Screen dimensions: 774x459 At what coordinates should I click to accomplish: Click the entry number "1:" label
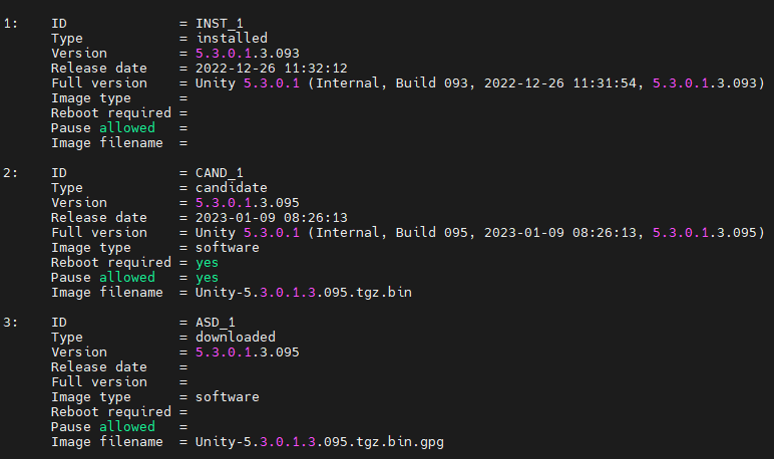(10, 23)
